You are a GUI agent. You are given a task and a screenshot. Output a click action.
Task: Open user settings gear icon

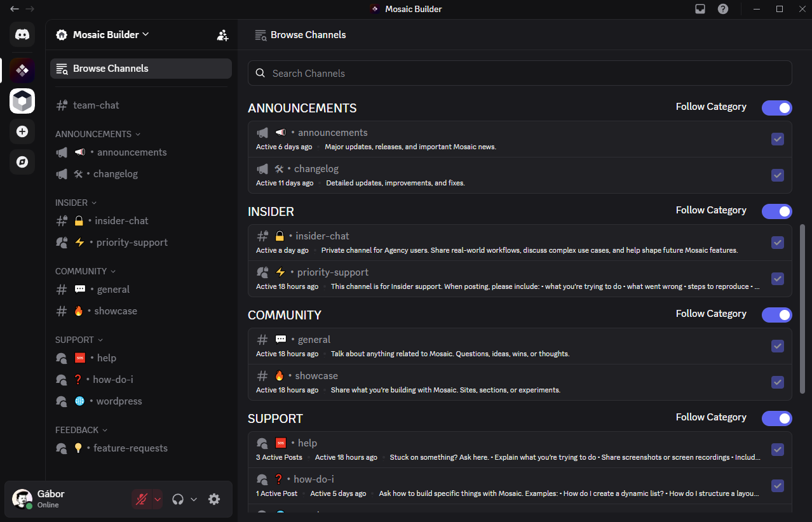point(214,499)
